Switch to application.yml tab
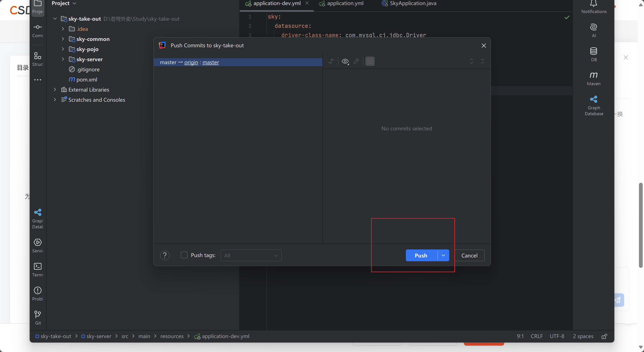 [x=345, y=4]
